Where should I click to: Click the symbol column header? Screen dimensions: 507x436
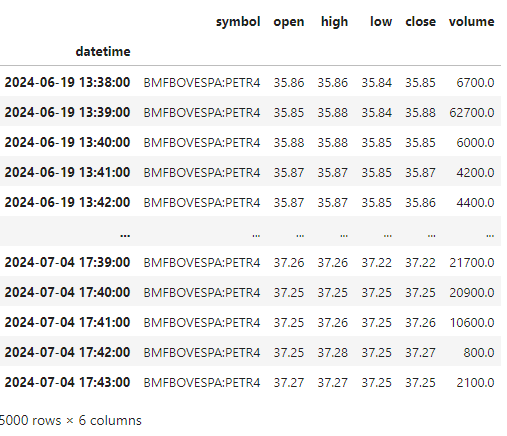pos(238,22)
